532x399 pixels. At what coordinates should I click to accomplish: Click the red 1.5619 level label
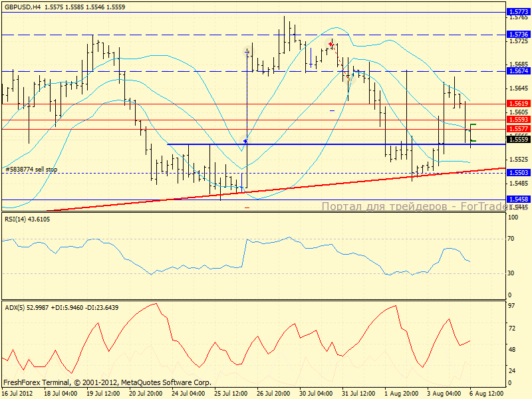tap(519, 104)
